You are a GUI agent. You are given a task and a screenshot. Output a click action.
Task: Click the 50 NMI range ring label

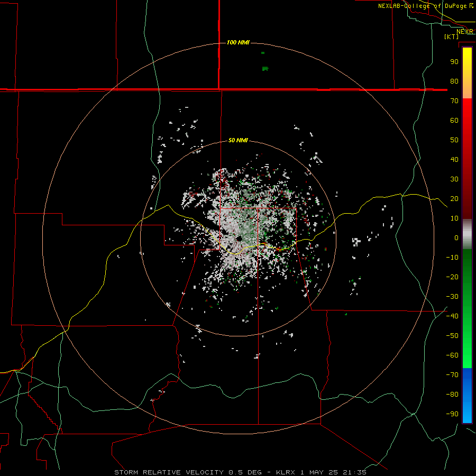pos(238,140)
